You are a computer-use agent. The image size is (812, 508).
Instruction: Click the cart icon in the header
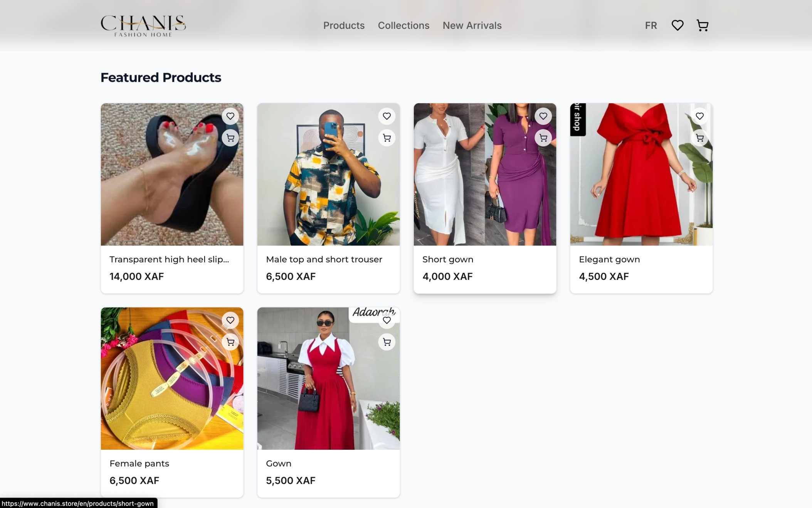(x=702, y=25)
